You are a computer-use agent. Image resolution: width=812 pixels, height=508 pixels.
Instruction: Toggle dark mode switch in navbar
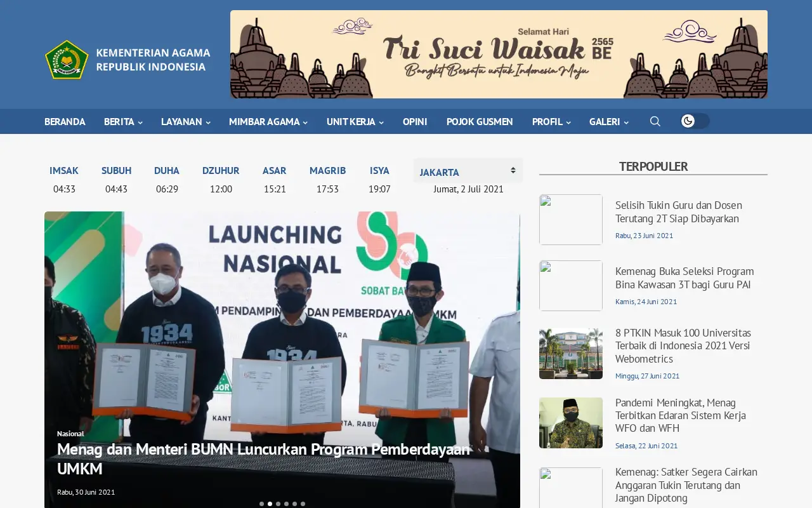pyautogui.click(x=695, y=121)
